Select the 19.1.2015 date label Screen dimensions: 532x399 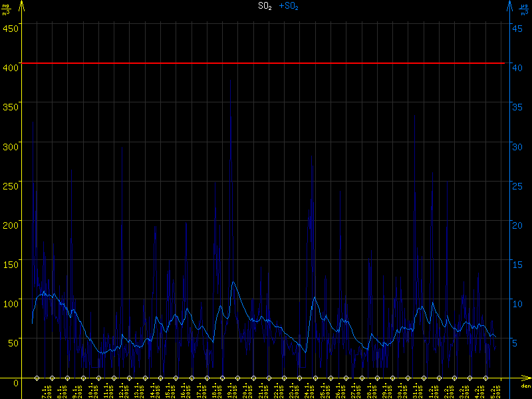pyautogui.click(x=229, y=389)
